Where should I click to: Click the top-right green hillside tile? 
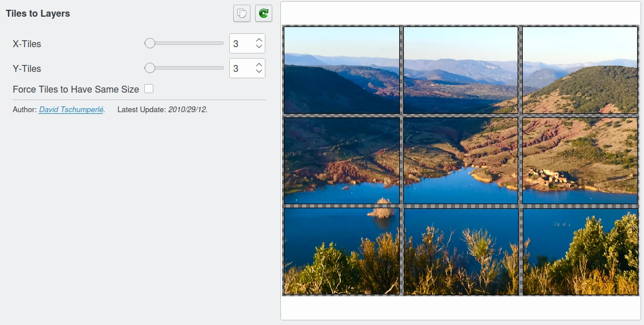pos(580,70)
